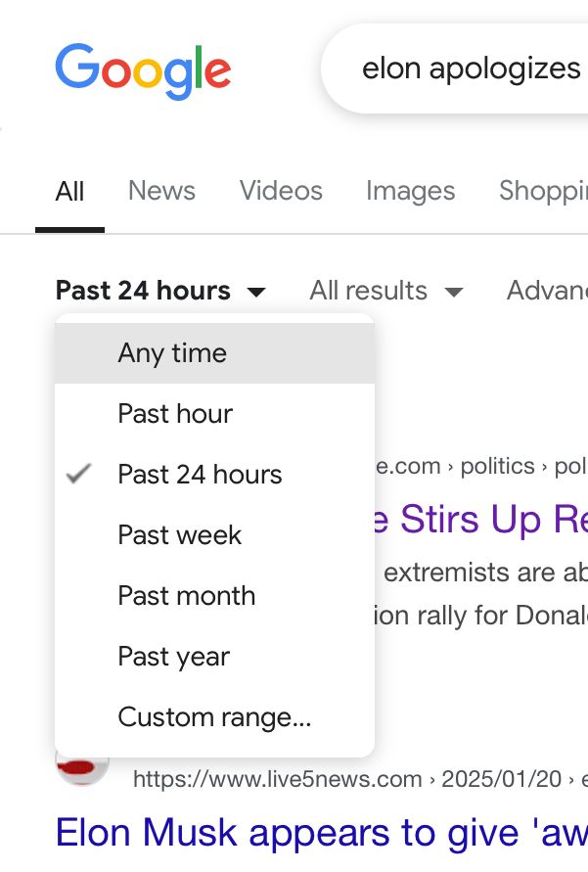Image resolution: width=588 pixels, height=872 pixels.
Task: Switch to the All tab
Action: point(69,191)
